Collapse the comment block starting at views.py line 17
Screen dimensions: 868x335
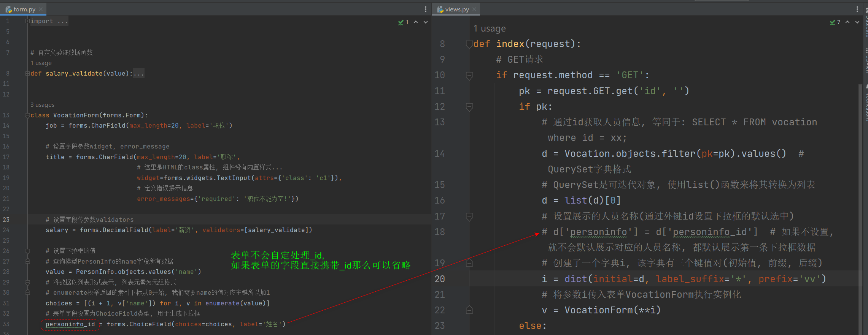[x=469, y=216]
